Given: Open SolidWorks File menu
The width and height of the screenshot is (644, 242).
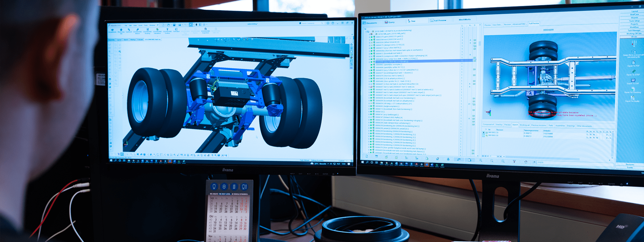Looking at the screenshot, I should tap(126, 25).
